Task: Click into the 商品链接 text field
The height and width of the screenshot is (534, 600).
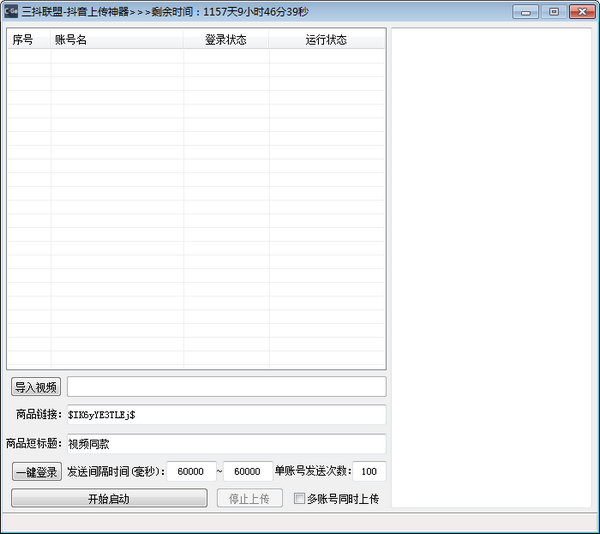Action: (x=226, y=414)
